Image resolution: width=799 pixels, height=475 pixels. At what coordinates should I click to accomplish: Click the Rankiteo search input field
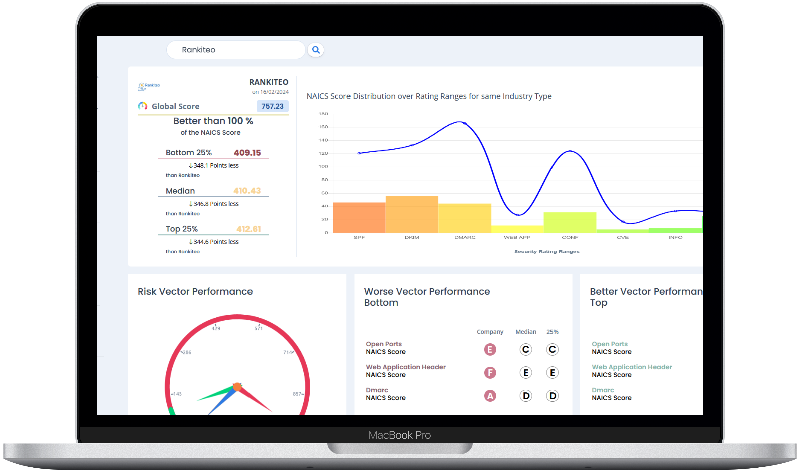[x=233, y=49]
